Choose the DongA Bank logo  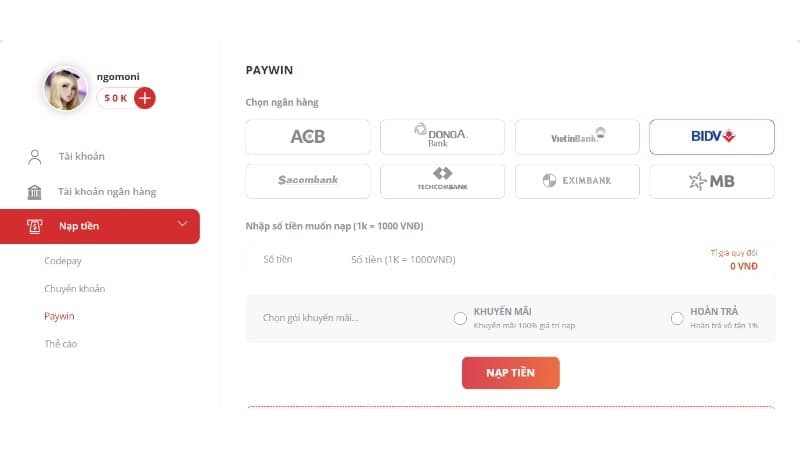[x=442, y=137]
